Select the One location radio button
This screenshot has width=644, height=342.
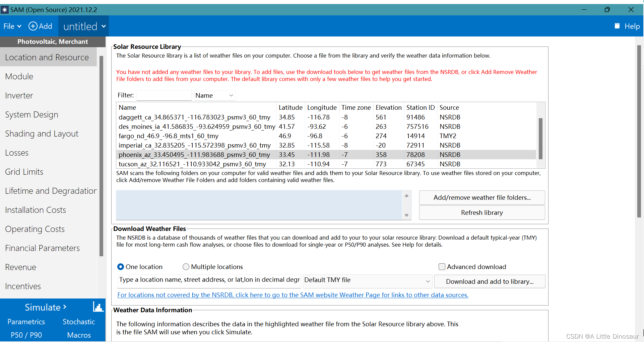[x=121, y=267]
